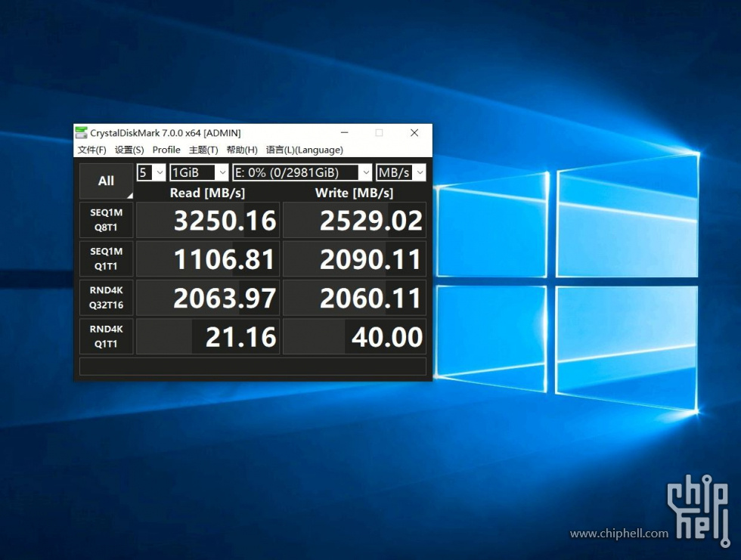Click the SEQ1M Q1T1 write value 2090.11

(x=355, y=258)
